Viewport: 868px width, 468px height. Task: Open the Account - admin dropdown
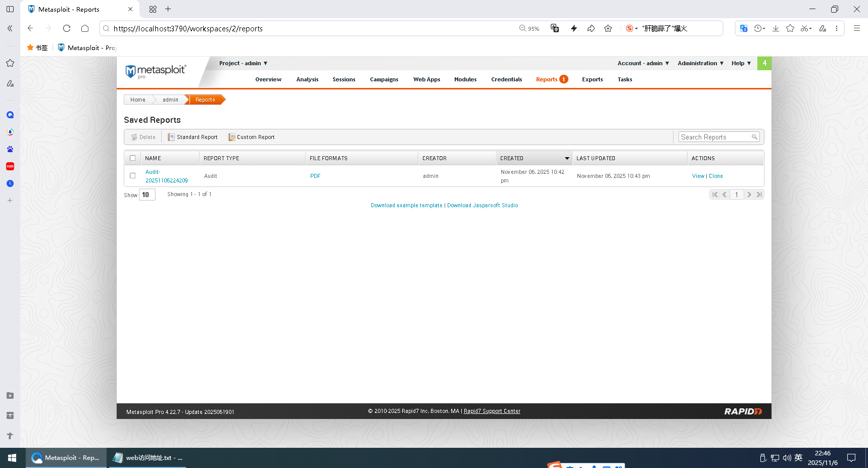[643, 63]
